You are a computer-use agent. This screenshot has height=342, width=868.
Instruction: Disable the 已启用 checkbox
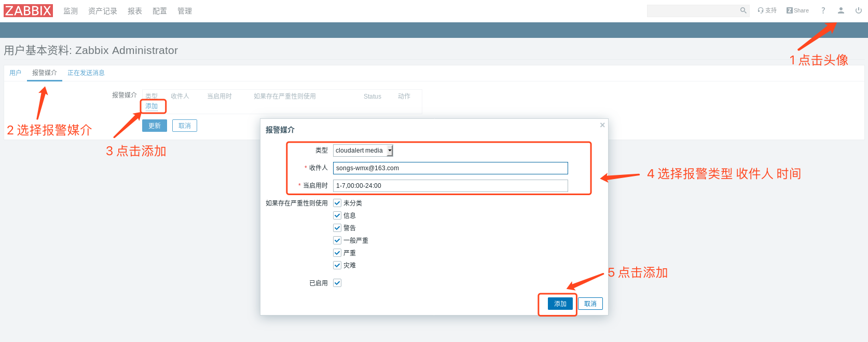coord(337,283)
